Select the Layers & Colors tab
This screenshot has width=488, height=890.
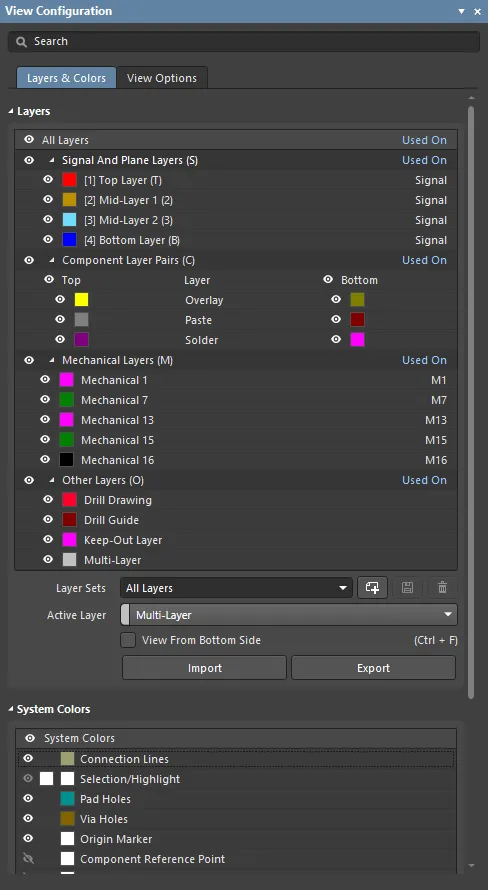click(66, 78)
